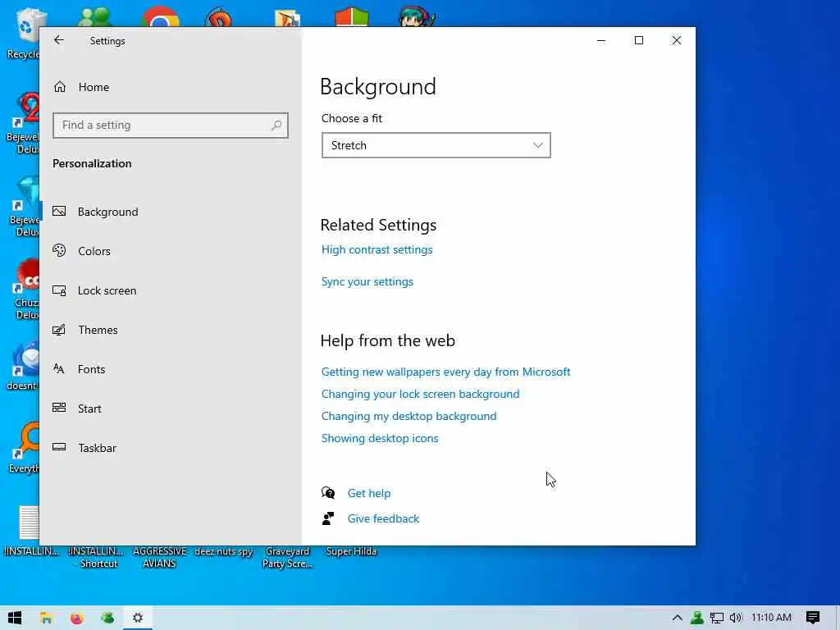Minimize the Settings window
Screen dimensions: 840x630
pos(601,40)
